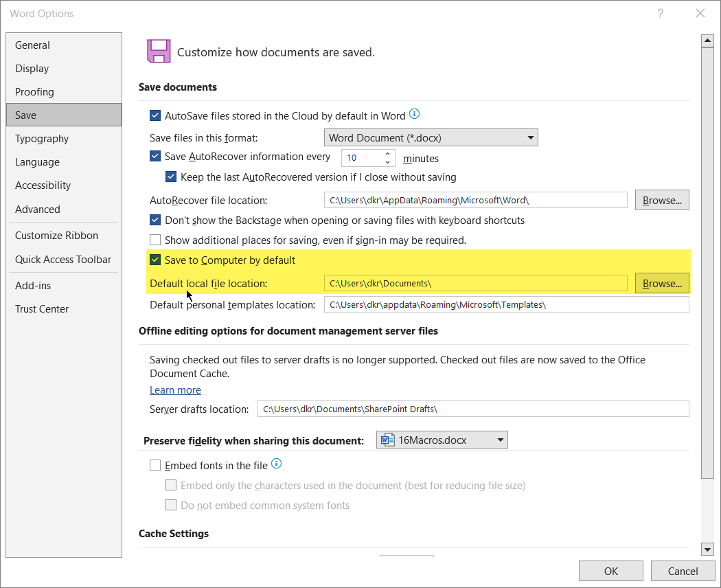721x588 pixels.
Task: Click the AutoRecover file location text field
Action: click(476, 200)
